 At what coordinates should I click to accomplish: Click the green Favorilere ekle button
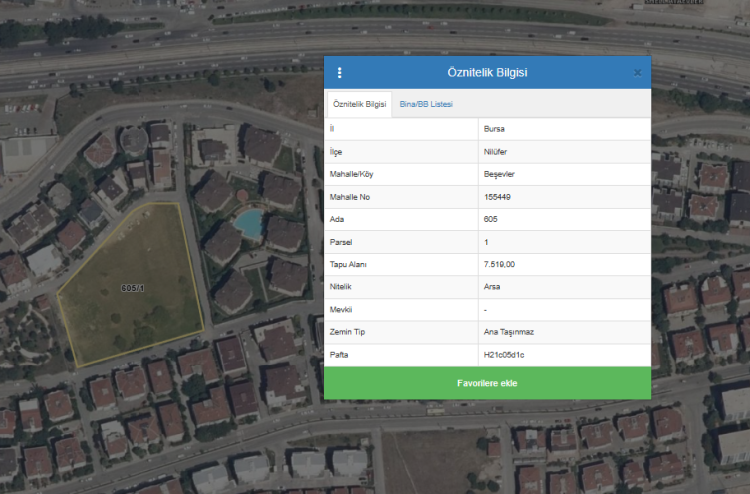pyautogui.click(x=487, y=383)
